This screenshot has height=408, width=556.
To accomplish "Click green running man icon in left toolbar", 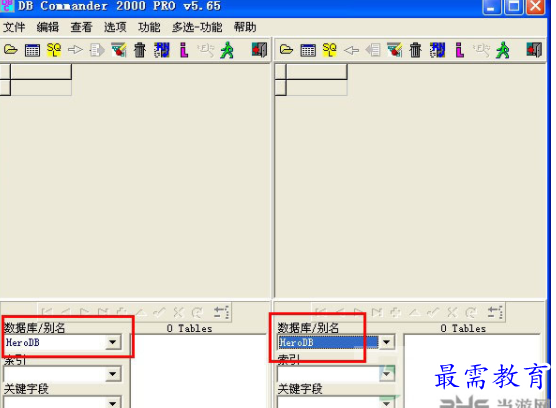I will [x=227, y=50].
